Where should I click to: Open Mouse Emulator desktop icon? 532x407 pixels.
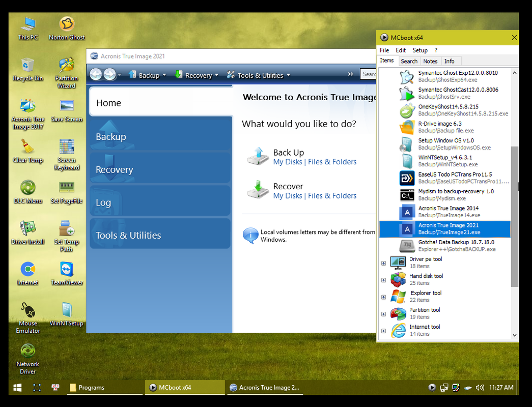(28, 318)
